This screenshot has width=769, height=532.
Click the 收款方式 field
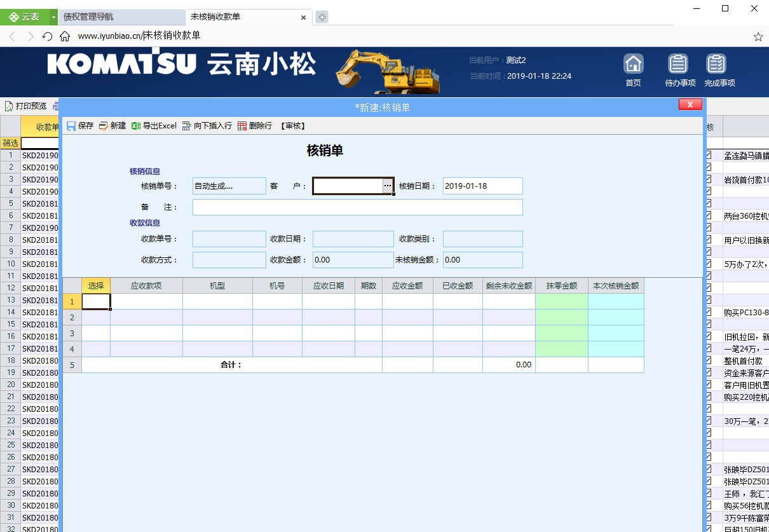(229, 260)
